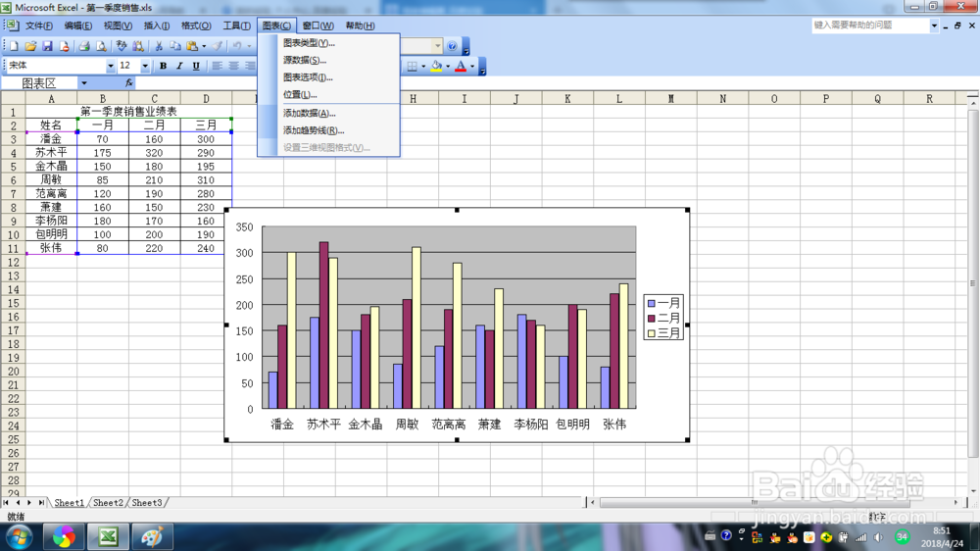This screenshot has width=980, height=551.
Task: Click the colorful browser taskbar icon
Action: pos(64,537)
